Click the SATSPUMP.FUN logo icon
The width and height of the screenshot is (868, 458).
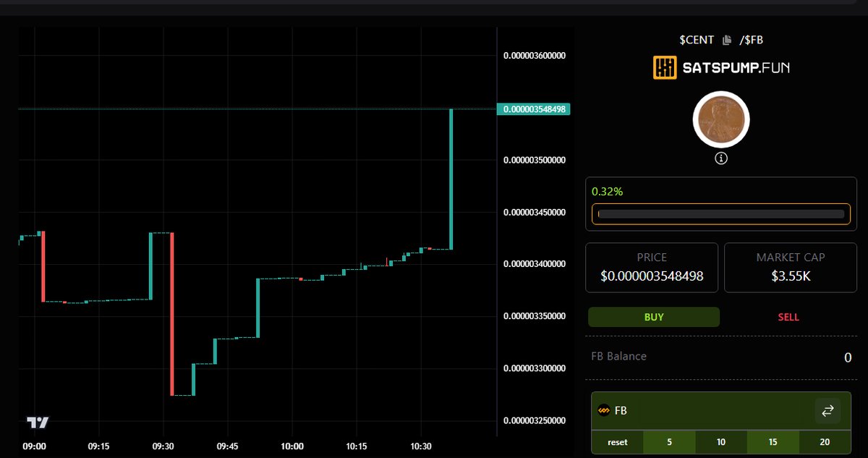point(665,68)
